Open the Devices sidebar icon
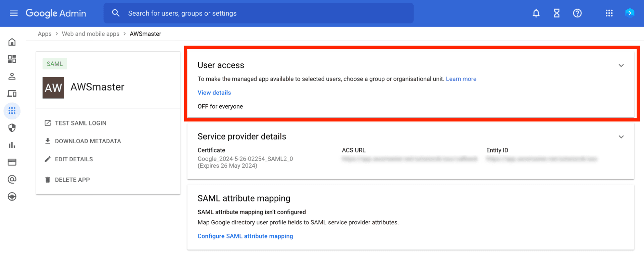Viewport: 644px width, 280px height. coord(12,94)
